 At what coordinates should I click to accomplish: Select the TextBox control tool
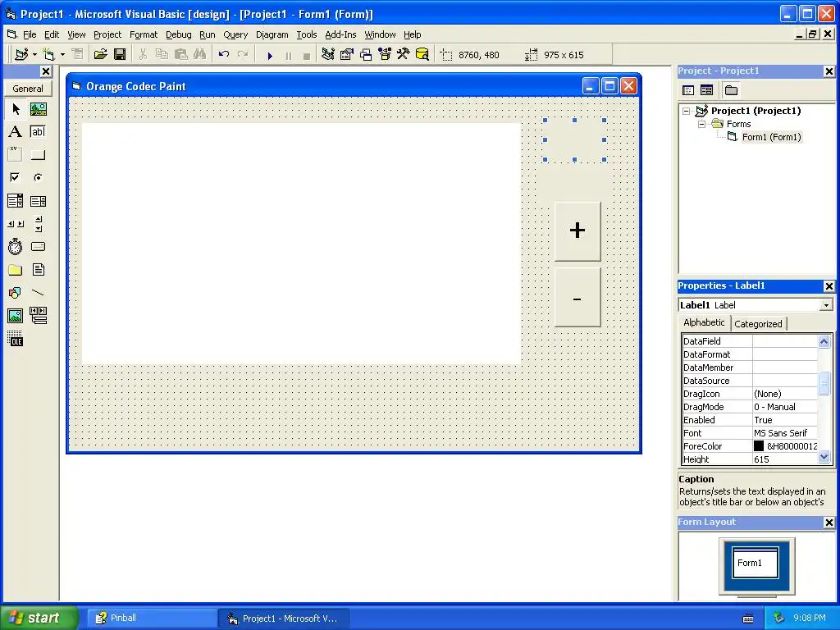(38, 132)
